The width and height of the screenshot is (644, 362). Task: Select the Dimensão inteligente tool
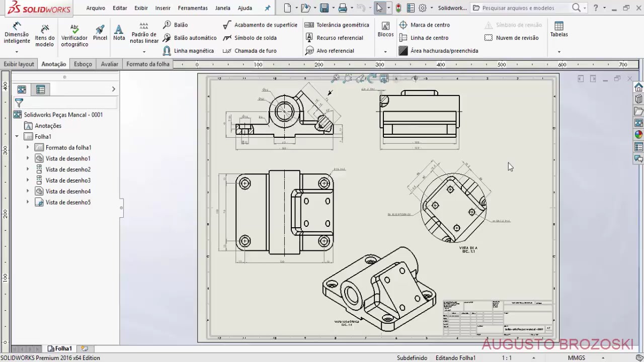tap(17, 33)
